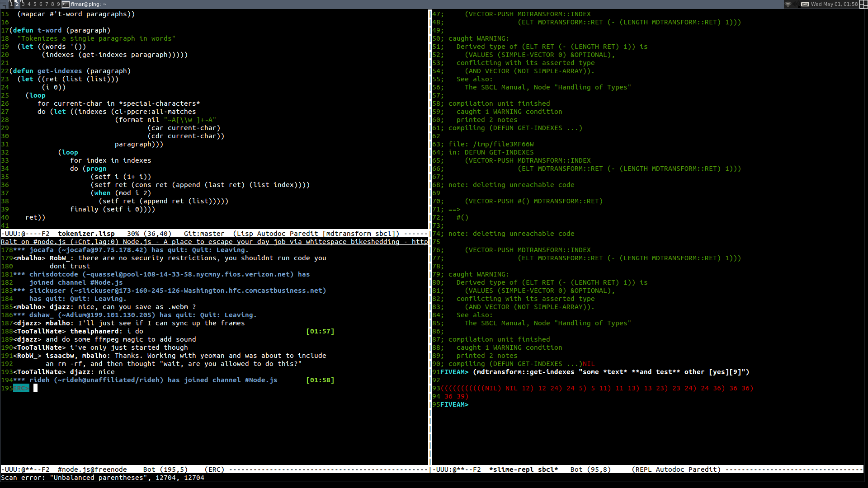868x488 pixels.
Task: Click the Lisp major mode indicator
Action: (245, 234)
